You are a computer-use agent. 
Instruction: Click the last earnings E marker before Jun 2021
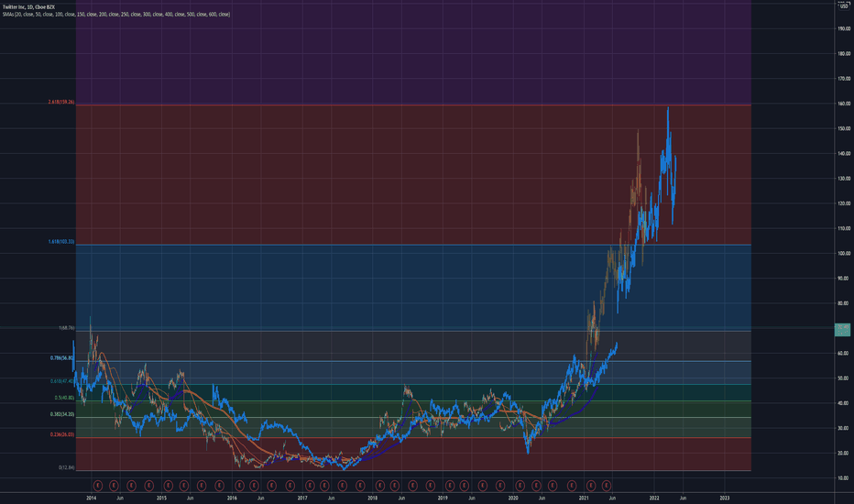607,485
